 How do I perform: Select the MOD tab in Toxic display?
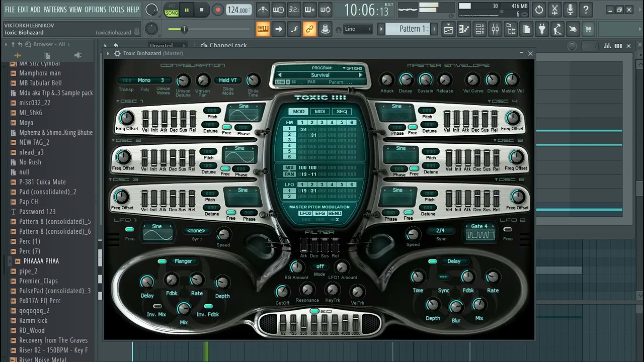(x=299, y=112)
